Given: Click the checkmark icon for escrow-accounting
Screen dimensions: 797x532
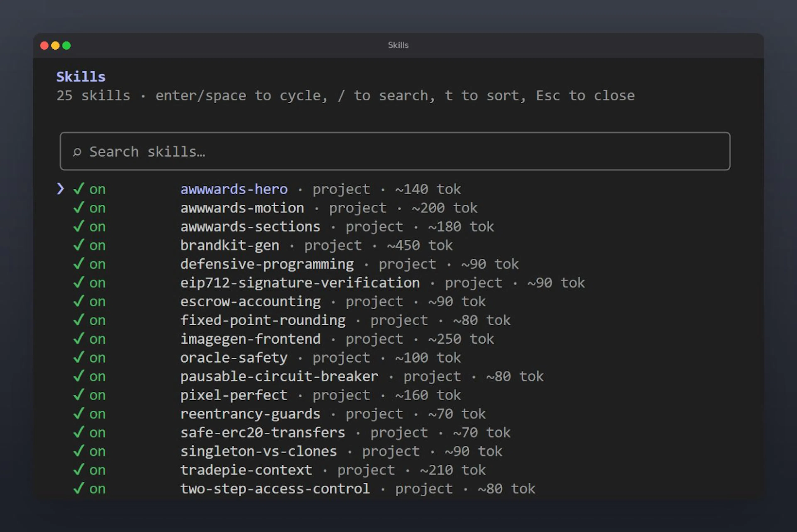Looking at the screenshot, I should 79,301.
